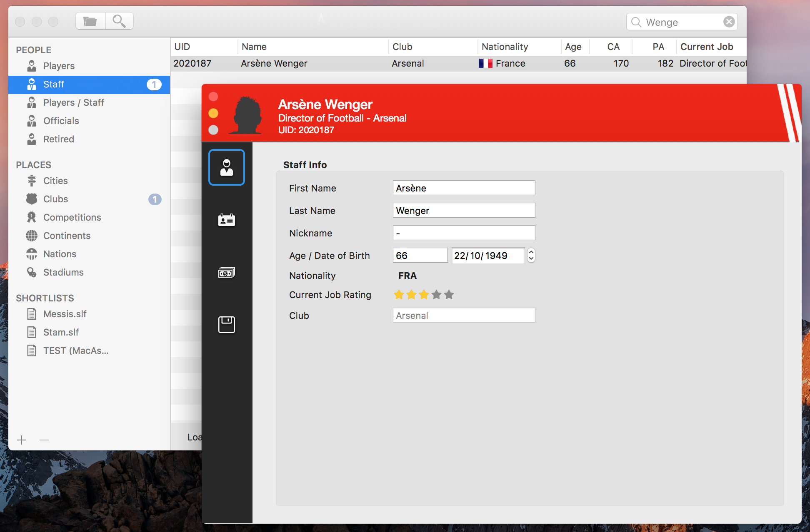This screenshot has height=532, width=810.
Task: Set job rating to three stars
Action: click(x=424, y=295)
